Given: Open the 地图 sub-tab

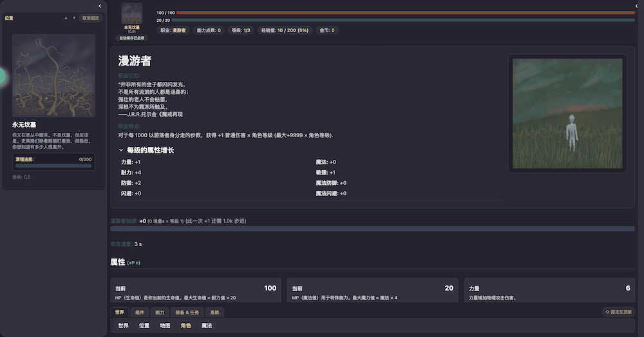Looking at the screenshot, I should click(165, 326).
